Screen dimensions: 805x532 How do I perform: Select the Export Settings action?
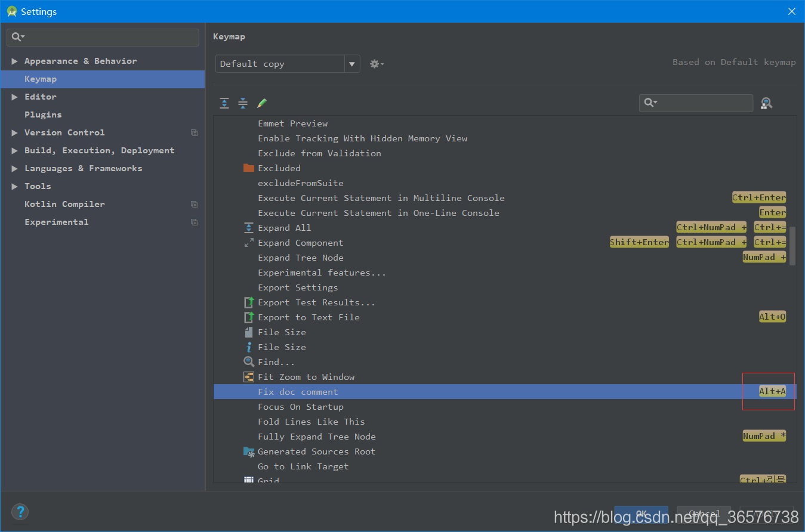click(x=298, y=287)
